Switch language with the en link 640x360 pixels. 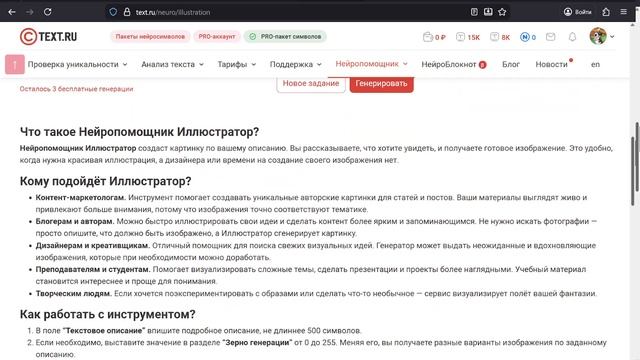coord(596,64)
